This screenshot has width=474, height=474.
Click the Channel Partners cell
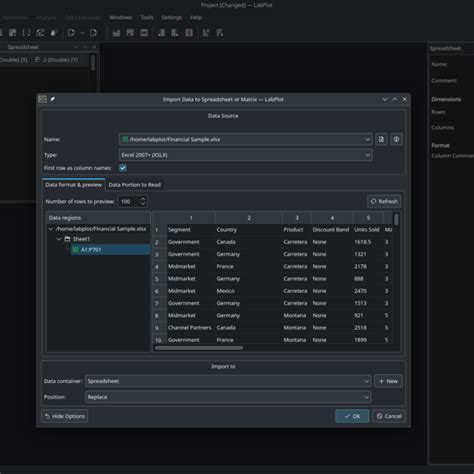tap(191, 328)
